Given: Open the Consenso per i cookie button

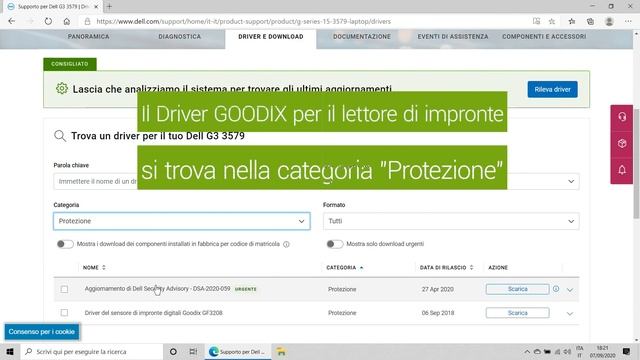Looking at the screenshot, I should pyautogui.click(x=42, y=331).
